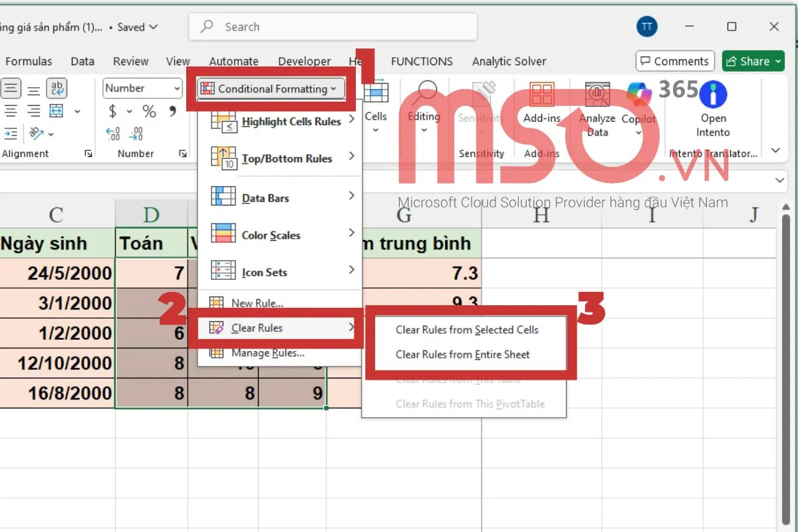Screen dimensions: 798x532
Task: Expand the Conditional Formatting dropdown
Action: pos(271,89)
